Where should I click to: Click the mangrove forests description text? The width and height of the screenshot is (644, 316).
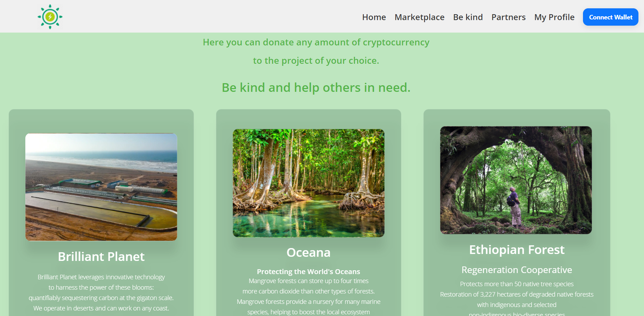click(309, 297)
